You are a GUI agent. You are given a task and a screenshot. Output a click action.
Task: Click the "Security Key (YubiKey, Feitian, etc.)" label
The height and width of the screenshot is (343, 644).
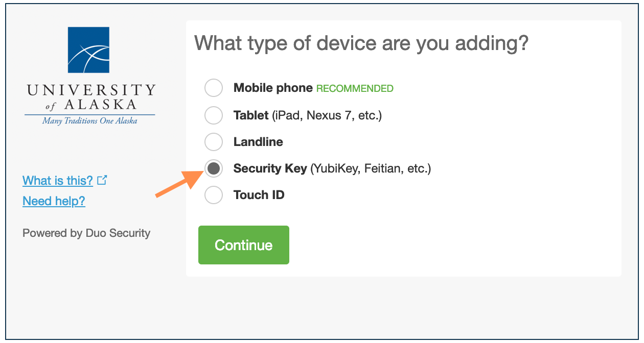click(332, 168)
